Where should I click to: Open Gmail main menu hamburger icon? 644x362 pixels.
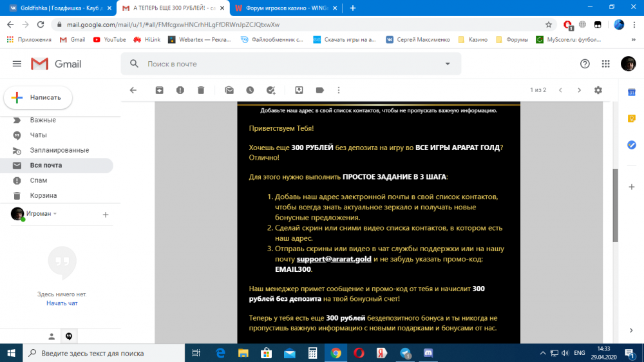[17, 64]
